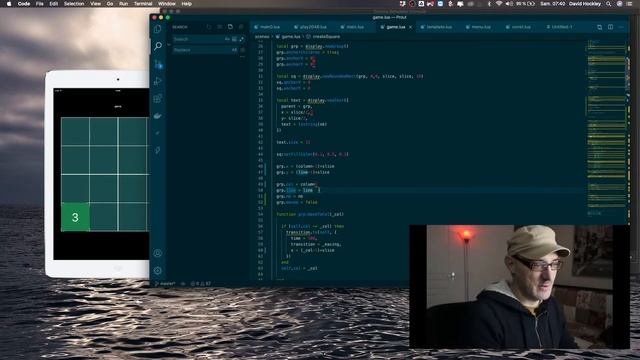The width and height of the screenshot is (640, 360).
Task: Toggle Preserve Case in Replace field
Action: pos(234,50)
